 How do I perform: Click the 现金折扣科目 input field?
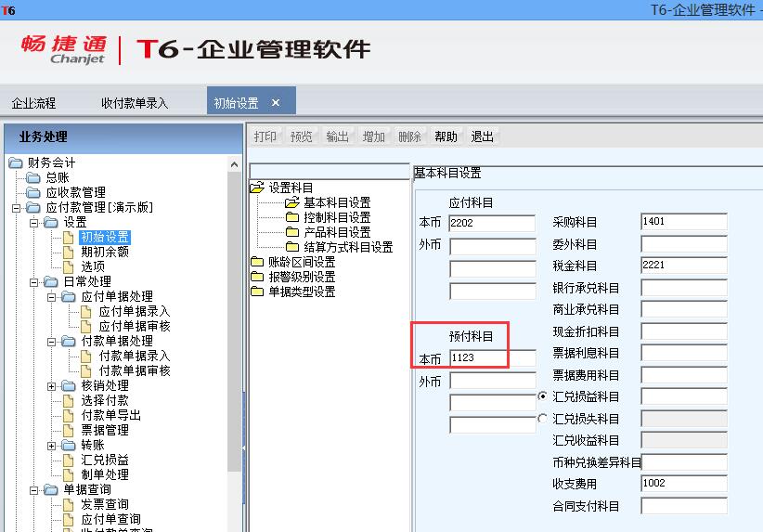pos(684,331)
